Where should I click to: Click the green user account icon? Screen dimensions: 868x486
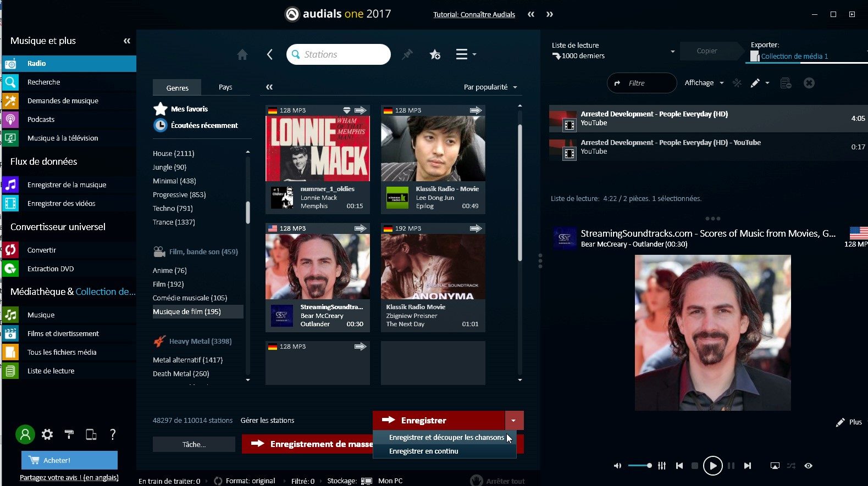[x=25, y=434]
